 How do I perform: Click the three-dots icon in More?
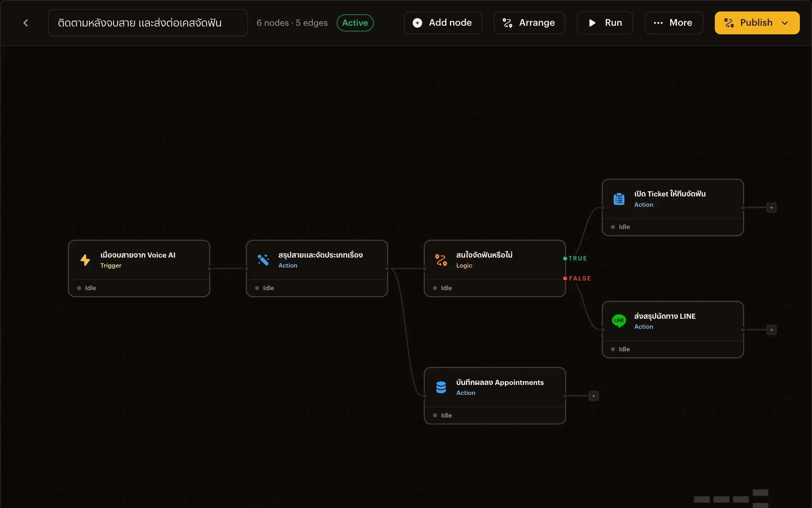(658, 23)
